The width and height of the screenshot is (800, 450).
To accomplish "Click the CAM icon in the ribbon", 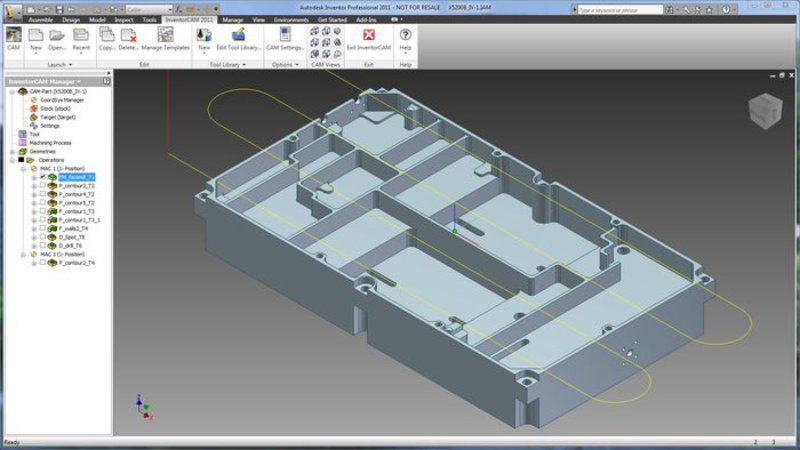I will (13, 37).
